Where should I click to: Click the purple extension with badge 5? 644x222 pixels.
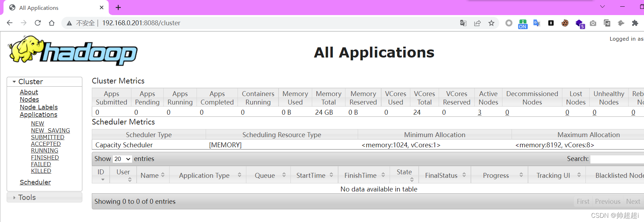tap(580, 24)
